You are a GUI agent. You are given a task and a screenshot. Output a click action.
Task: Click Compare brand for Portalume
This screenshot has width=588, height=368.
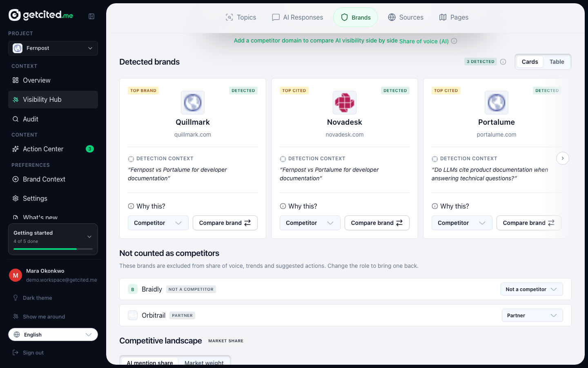coord(529,223)
